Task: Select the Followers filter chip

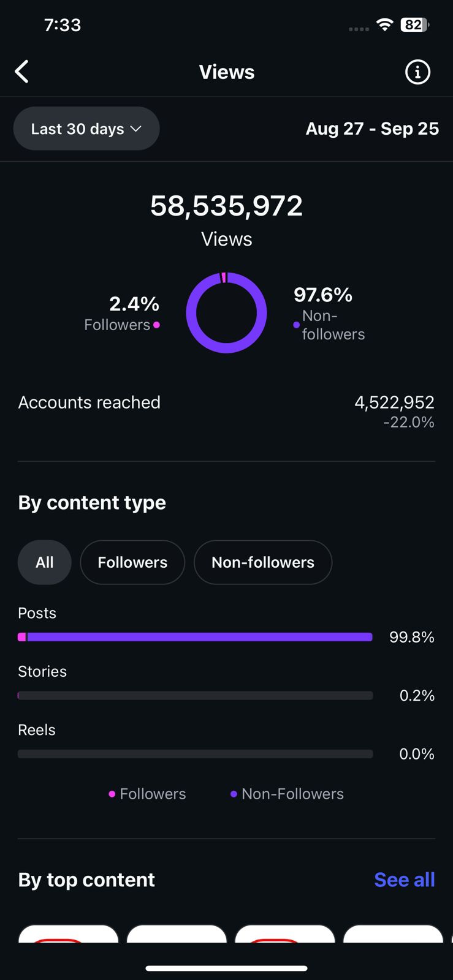Action: [x=132, y=562]
